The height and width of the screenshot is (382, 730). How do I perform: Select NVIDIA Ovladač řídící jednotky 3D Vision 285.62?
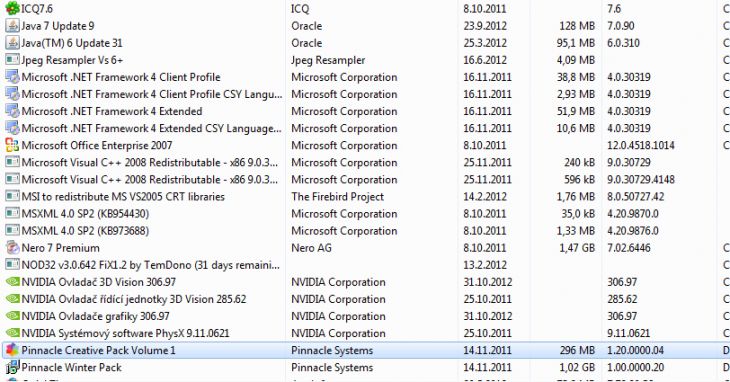tap(134, 299)
